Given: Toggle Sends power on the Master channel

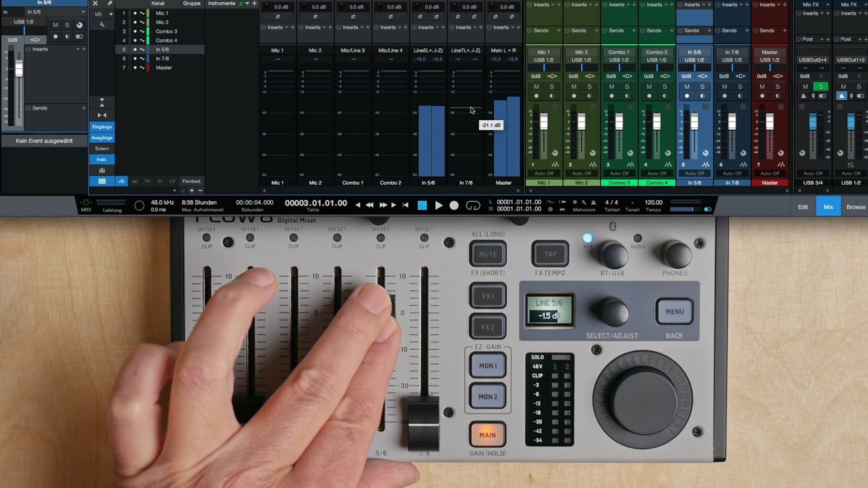Looking at the screenshot, I should [x=755, y=30].
